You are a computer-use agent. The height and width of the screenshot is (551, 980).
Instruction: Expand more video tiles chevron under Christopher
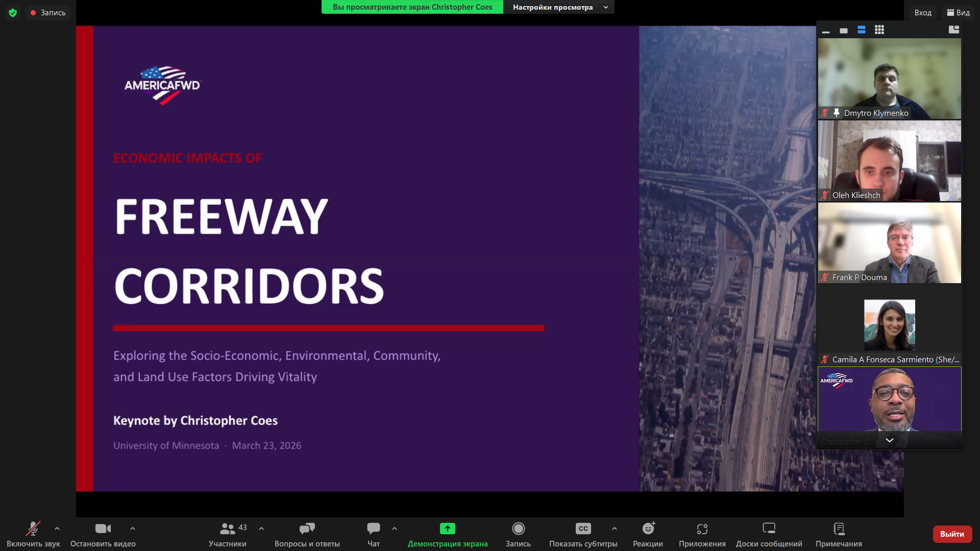click(889, 440)
